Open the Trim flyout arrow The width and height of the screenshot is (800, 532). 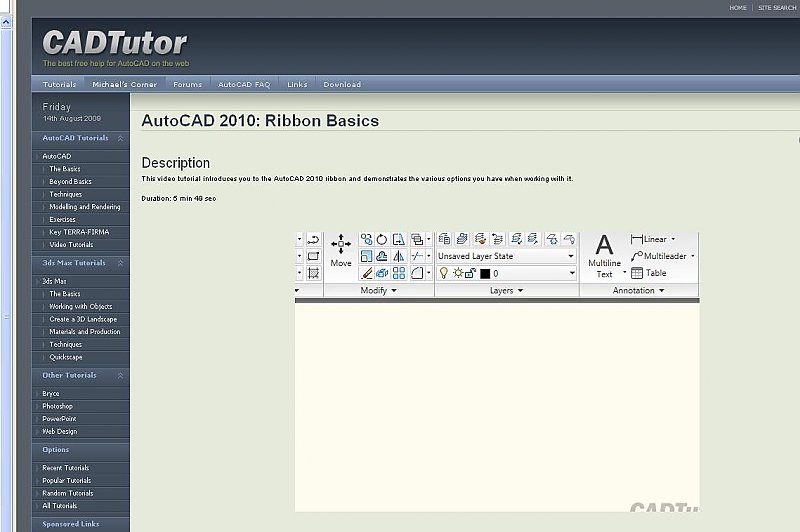coord(429,256)
